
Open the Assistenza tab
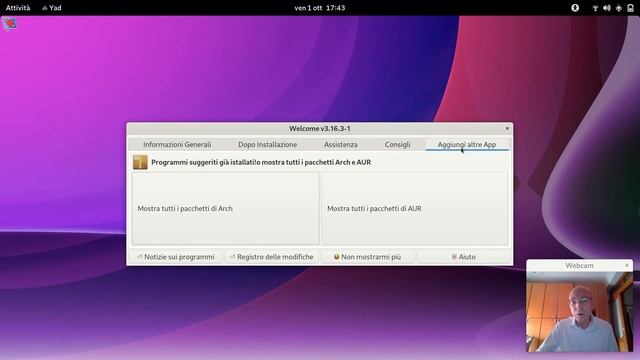tap(340, 144)
